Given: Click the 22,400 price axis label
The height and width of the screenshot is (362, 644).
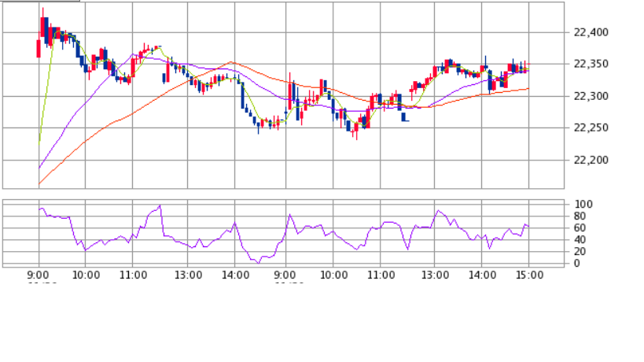Looking at the screenshot, I should 591,32.
